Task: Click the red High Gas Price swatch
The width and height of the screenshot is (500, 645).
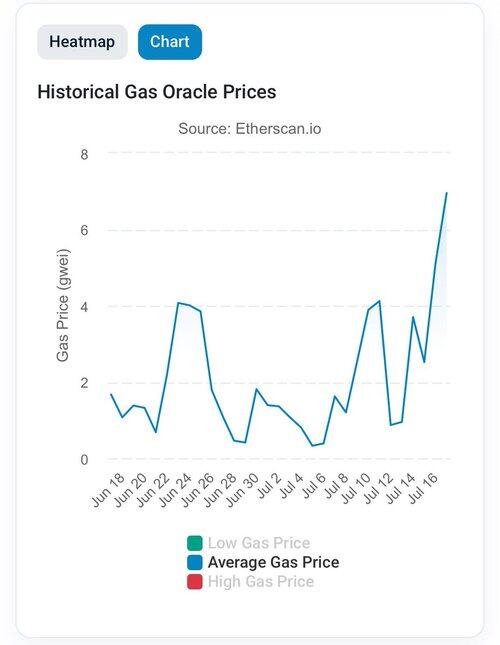Action: click(x=194, y=582)
